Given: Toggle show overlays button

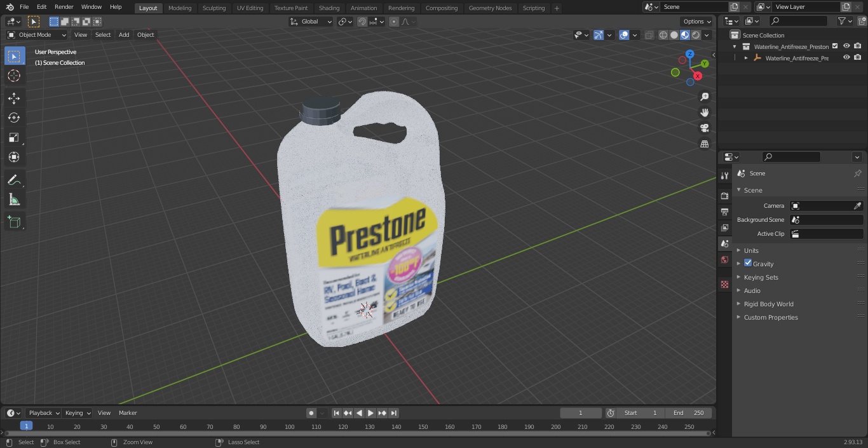Looking at the screenshot, I should (624, 35).
